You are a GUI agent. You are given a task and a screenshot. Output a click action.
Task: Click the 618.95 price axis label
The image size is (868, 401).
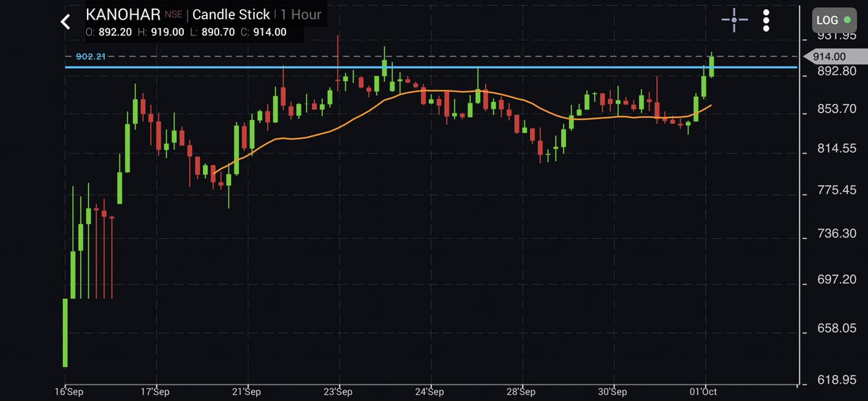836,381
